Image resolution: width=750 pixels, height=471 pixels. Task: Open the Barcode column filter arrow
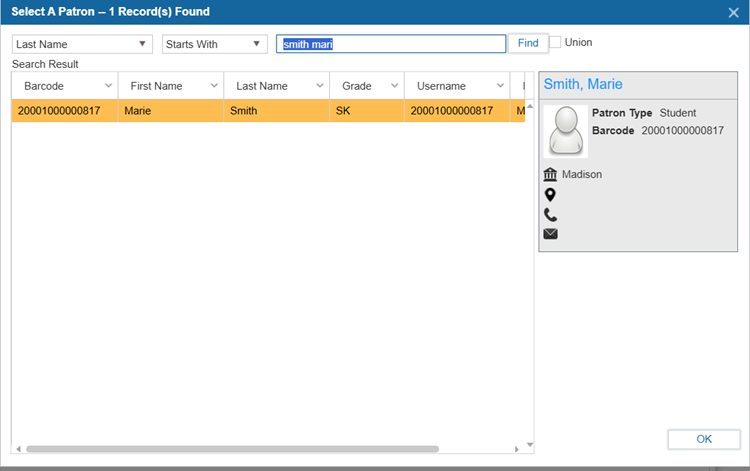108,86
